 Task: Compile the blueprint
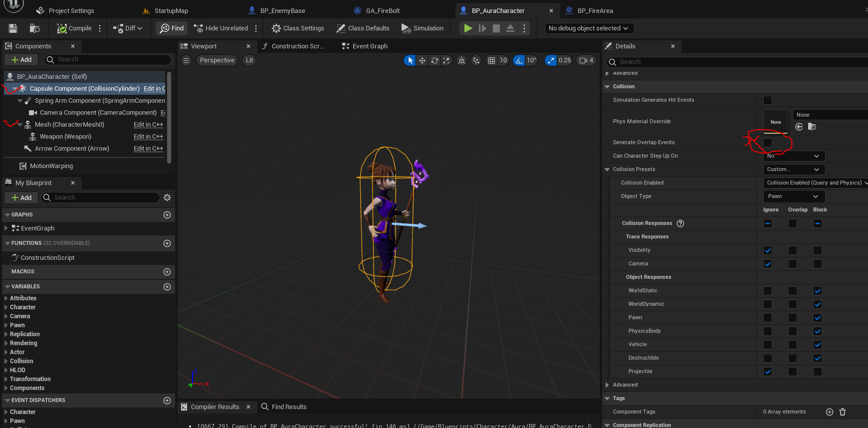(x=74, y=28)
